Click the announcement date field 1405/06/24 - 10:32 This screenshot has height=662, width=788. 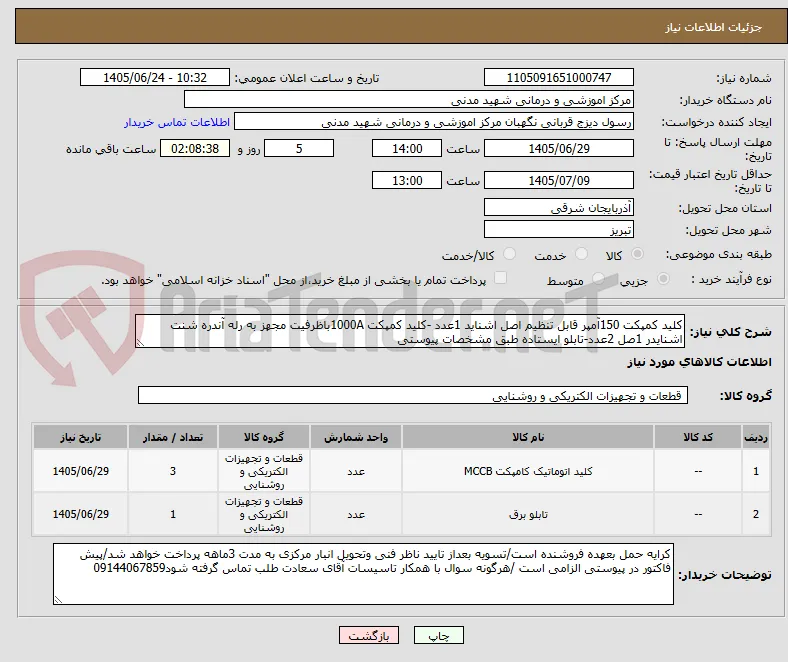point(155,77)
